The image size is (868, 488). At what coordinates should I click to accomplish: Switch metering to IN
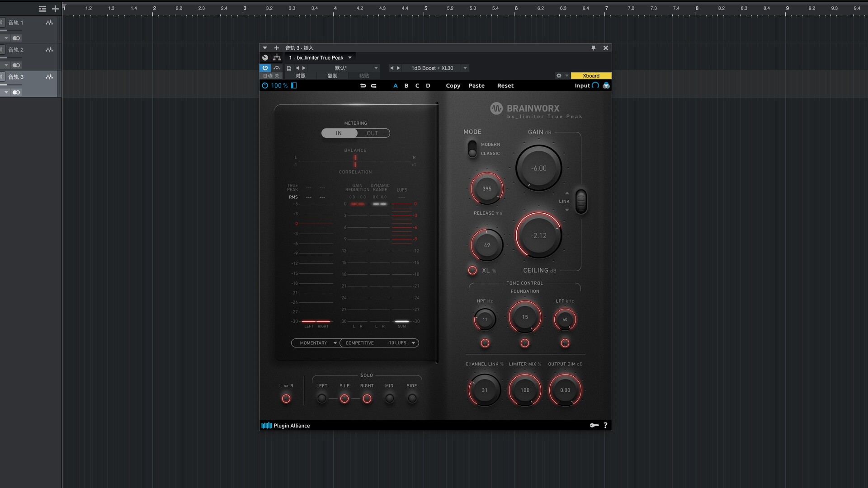pos(339,133)
